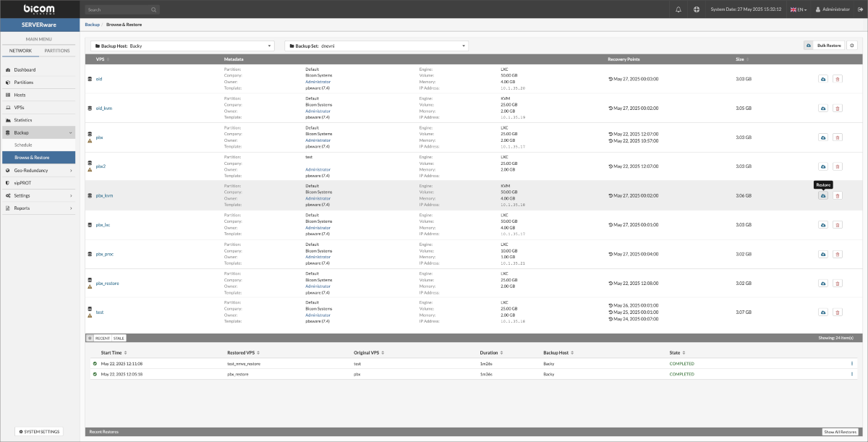Viewport: 868px width, 442px height.
Task: Click the Bulk Restore button
Action: tap(828, 46)
